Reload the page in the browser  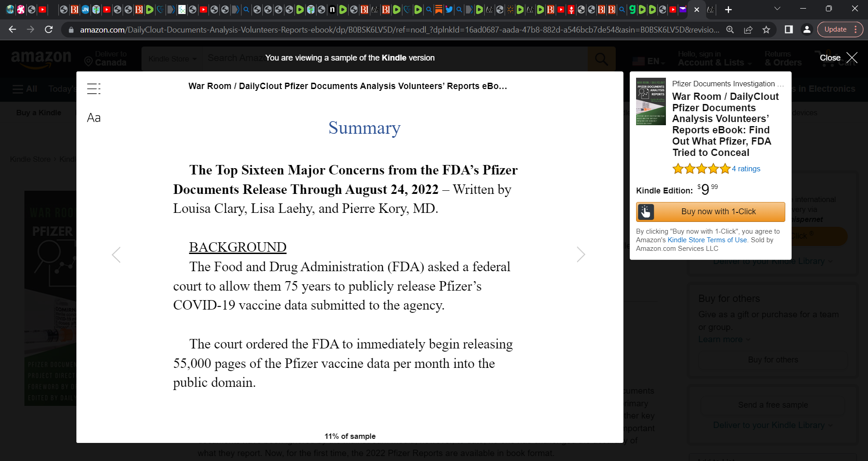tap(49, 30)
